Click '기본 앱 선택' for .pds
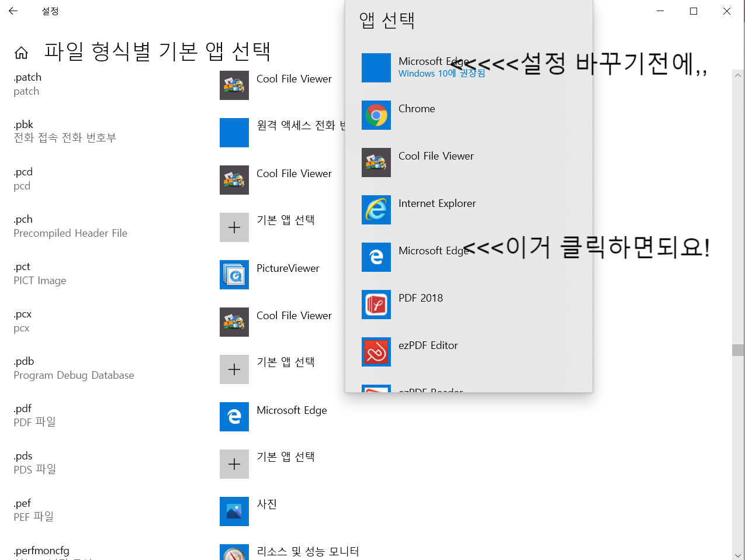 coord(286,457)
